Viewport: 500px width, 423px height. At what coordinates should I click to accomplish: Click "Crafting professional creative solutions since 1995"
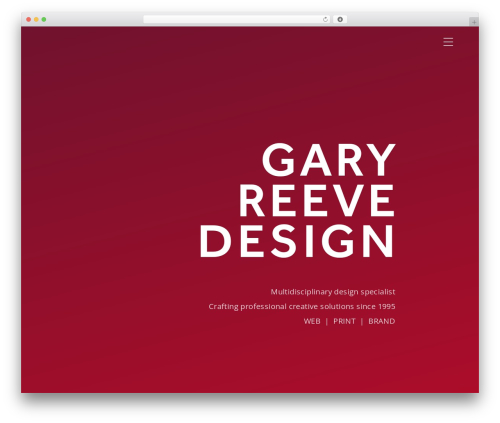coord(302,307)
